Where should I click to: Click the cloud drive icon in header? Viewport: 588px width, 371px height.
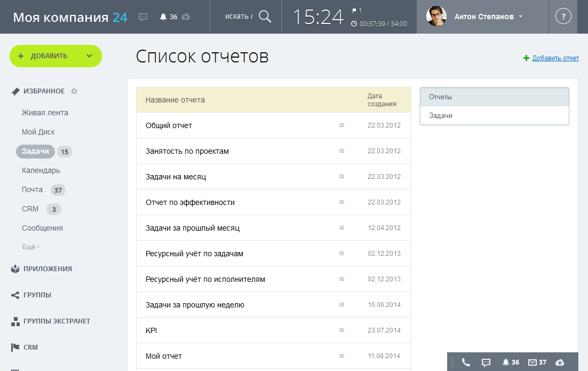pos(186,17)
